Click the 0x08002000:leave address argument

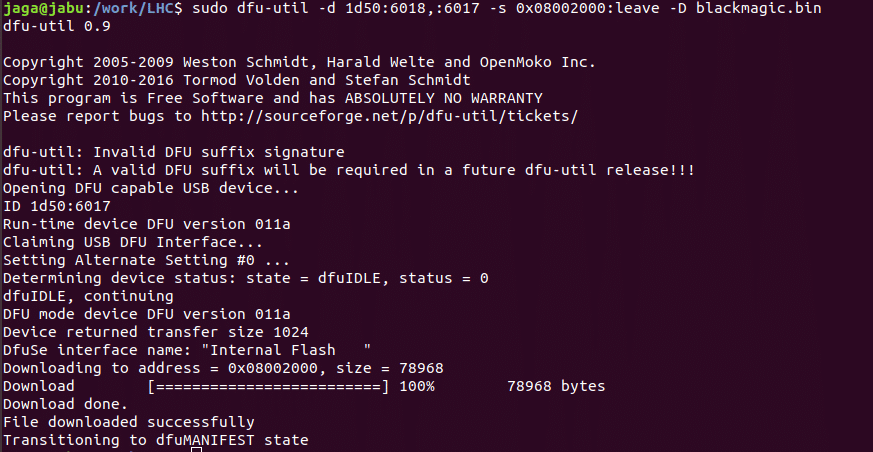587,8
